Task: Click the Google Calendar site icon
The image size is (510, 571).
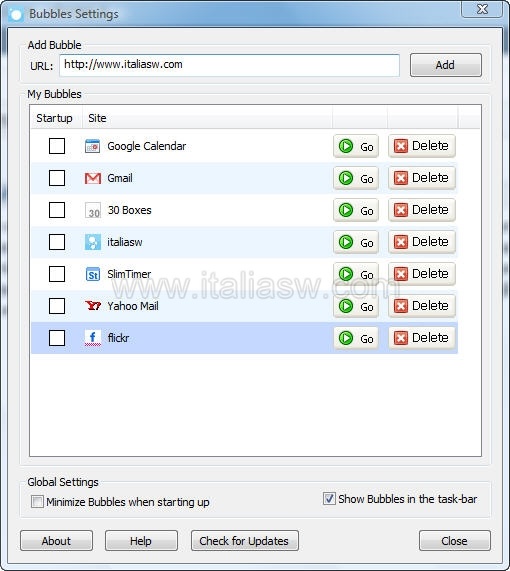Action: [93, 146]
